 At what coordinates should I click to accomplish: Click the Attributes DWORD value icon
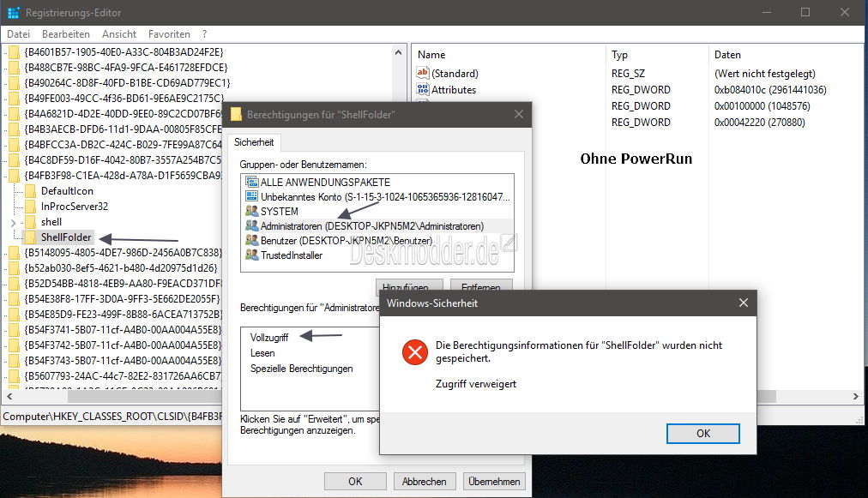point(422,89)
